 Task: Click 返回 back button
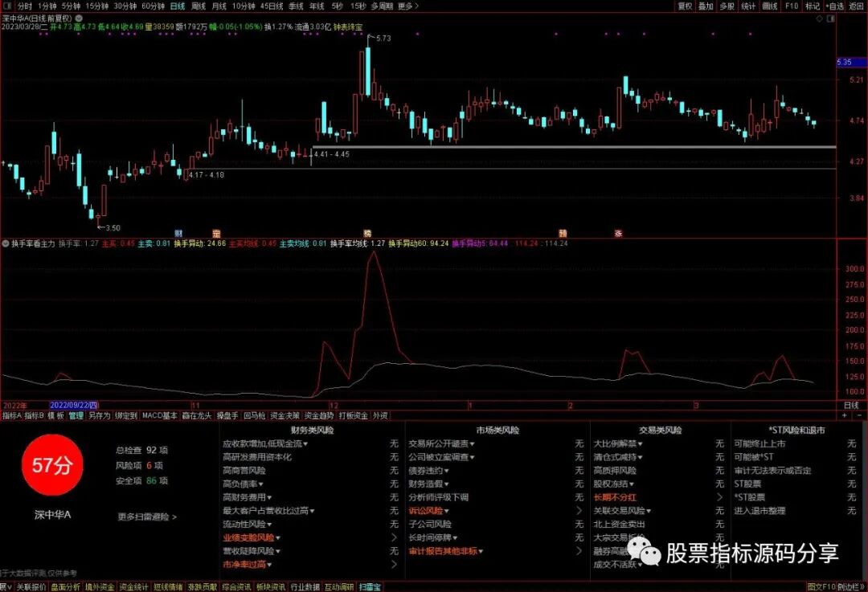857,6
